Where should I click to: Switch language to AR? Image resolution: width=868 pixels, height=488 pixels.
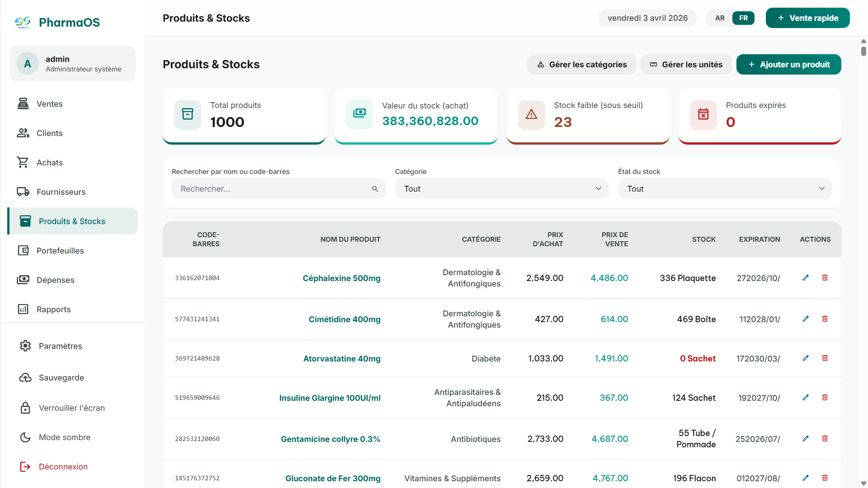click(x=720, y=18)
